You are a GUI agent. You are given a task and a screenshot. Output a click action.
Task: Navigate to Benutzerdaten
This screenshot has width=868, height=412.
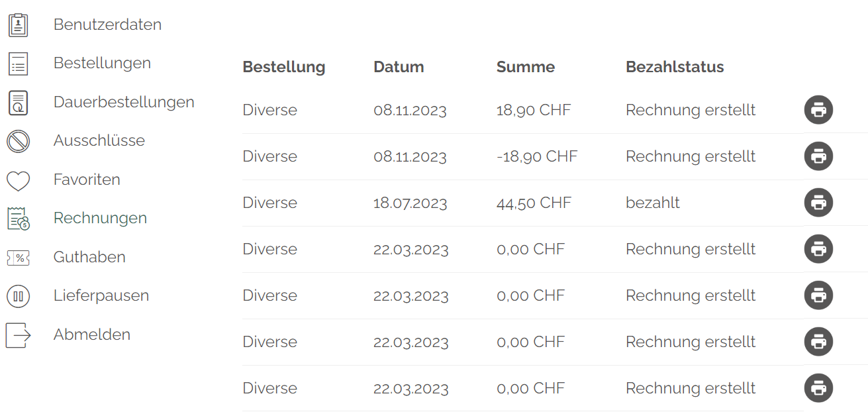click(109, 24)
